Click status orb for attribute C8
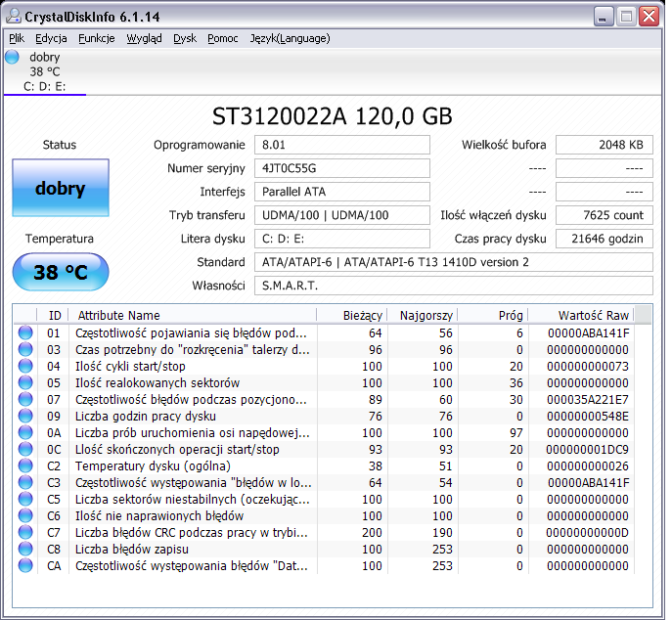The image size is (672, 620). click(x=25, y=549)
